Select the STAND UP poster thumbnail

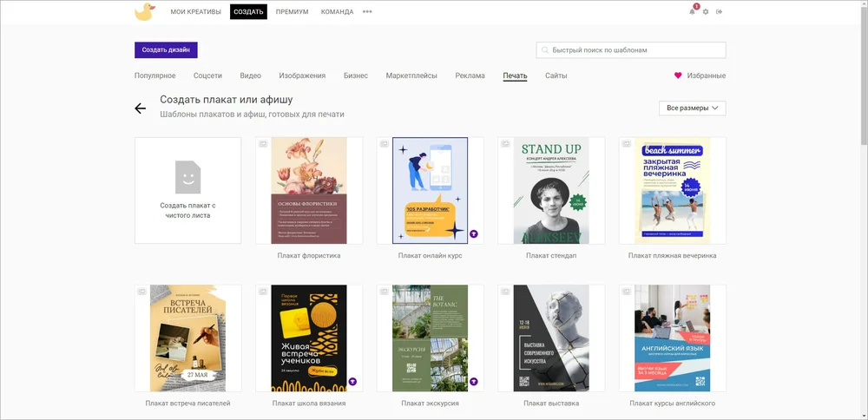[x=551, y=190]
